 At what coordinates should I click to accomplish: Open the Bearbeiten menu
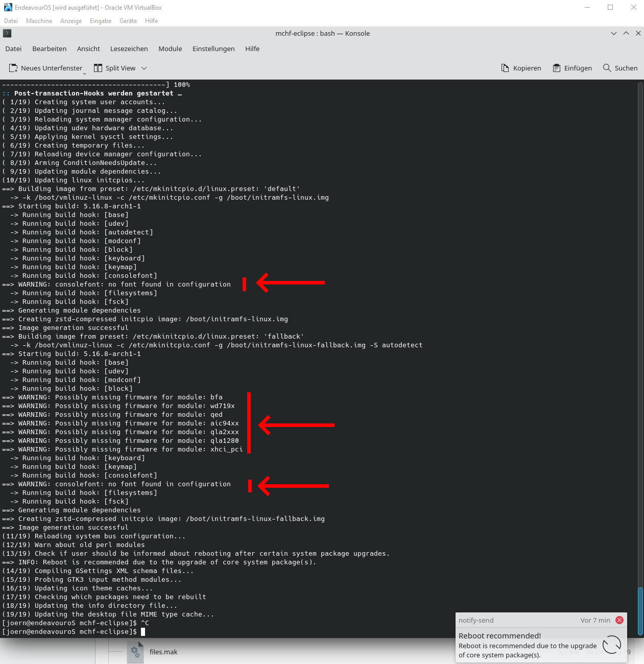pyautogui.click(x=49, y=49)
